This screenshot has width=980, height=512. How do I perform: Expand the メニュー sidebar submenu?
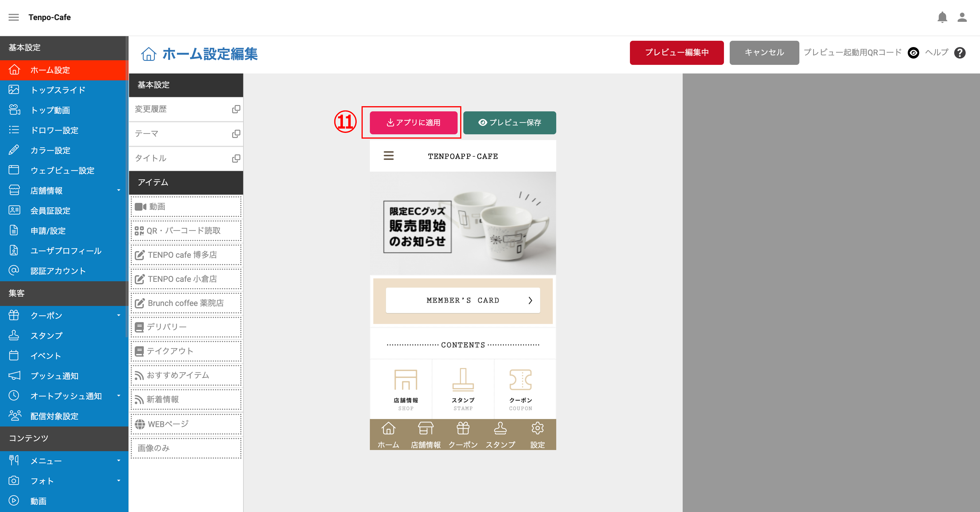coord(119,461)
